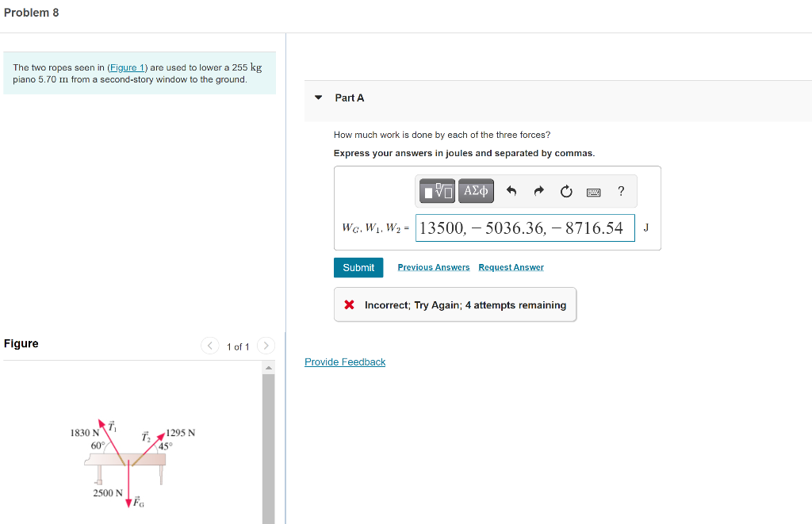Image resolution: width=812 pixels, height=524 pixels.
Task: Open the keyboard shortcuts icon
Action: pos(593,192)
